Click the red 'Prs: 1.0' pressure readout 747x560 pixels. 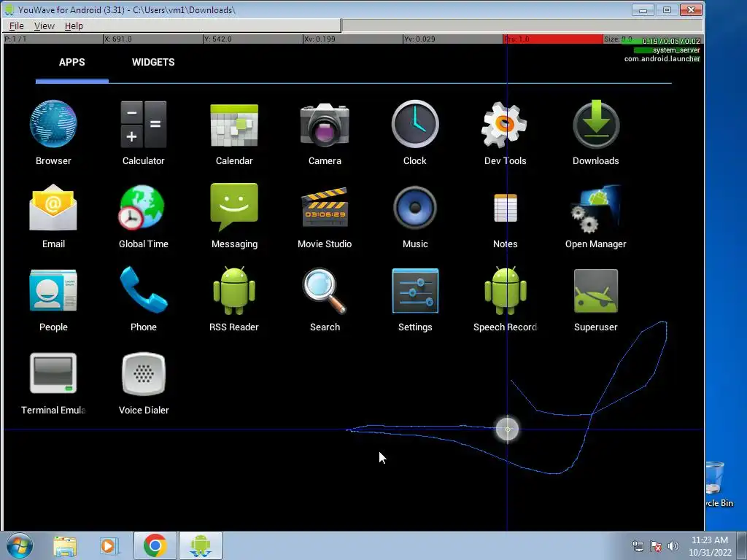(x=553, y=39)
